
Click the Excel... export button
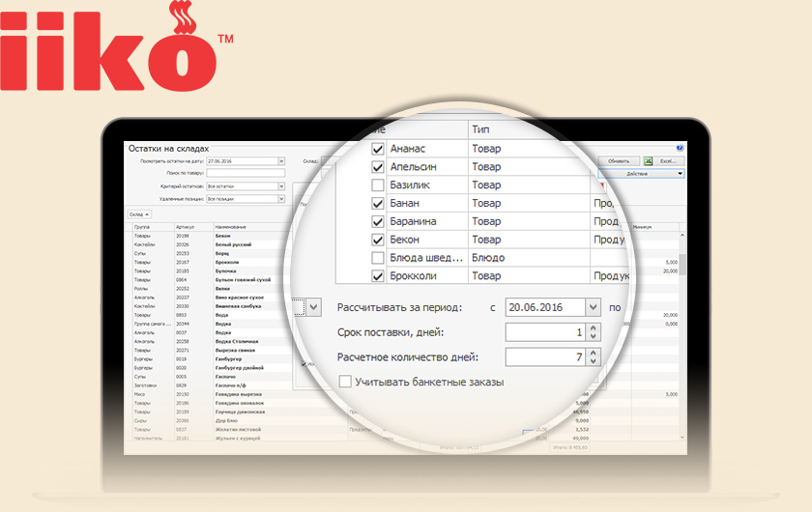[669, 161]
